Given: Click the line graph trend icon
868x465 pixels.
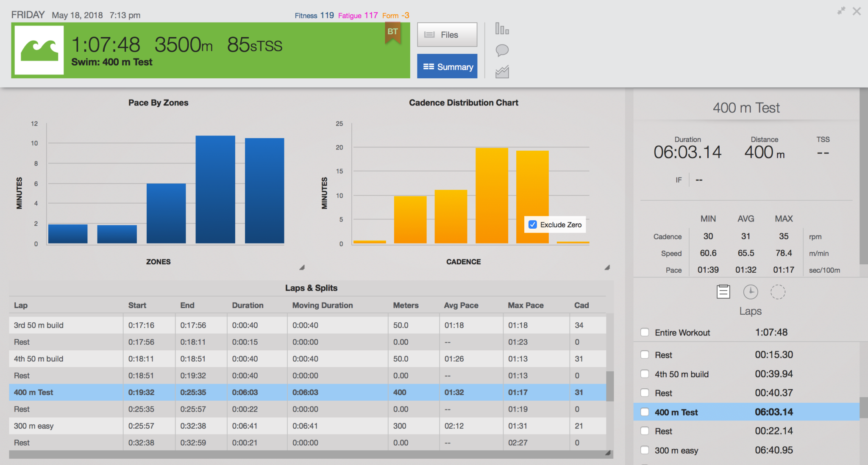Looking at the screenshot, I should [502, 72].
